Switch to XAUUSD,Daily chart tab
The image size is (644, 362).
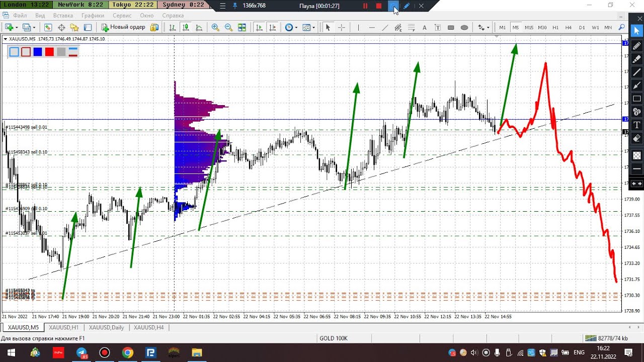pyautogui.click(x=107, y=327)
